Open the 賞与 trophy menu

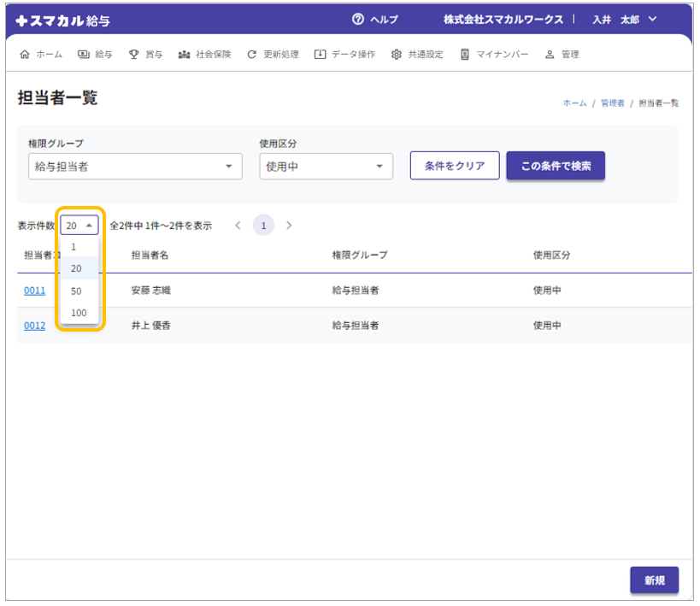click(134, 55)
